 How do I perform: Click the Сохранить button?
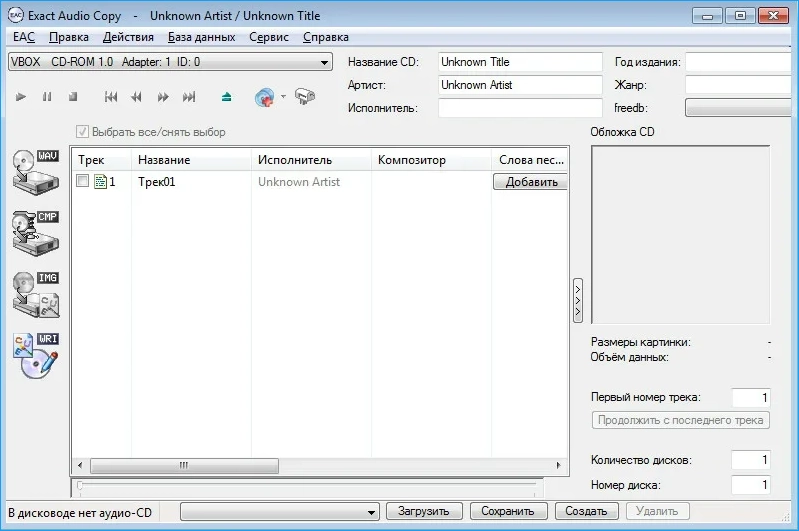tap(508, 511)
